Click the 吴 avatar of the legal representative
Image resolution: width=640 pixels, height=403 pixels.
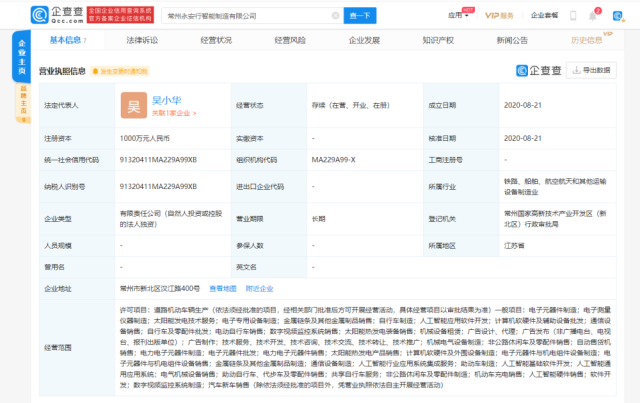click(133, 105)
